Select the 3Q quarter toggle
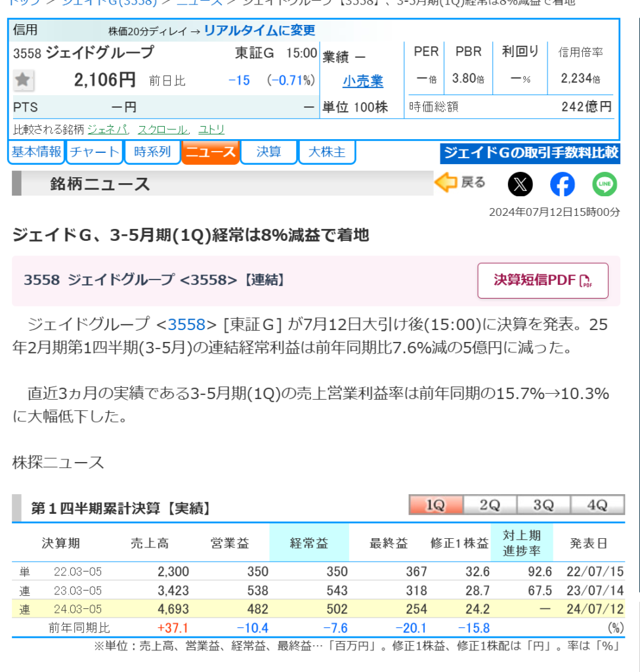 543,505
